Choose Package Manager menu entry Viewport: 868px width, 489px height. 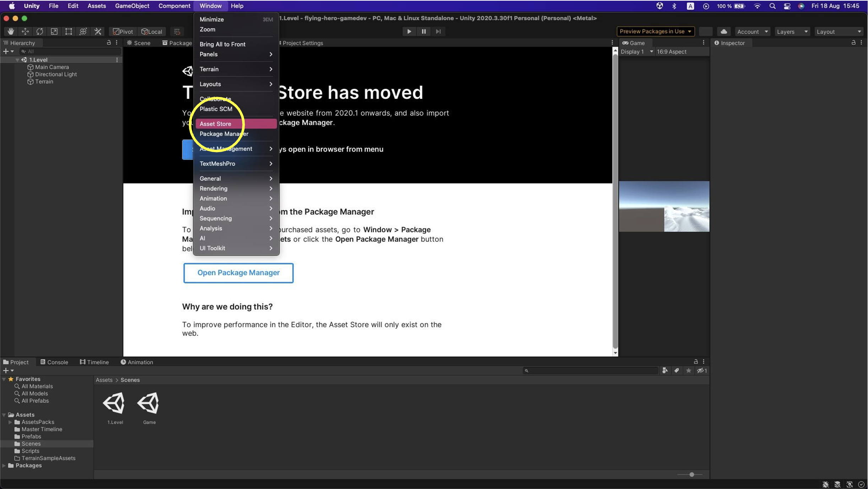point(236,134)
